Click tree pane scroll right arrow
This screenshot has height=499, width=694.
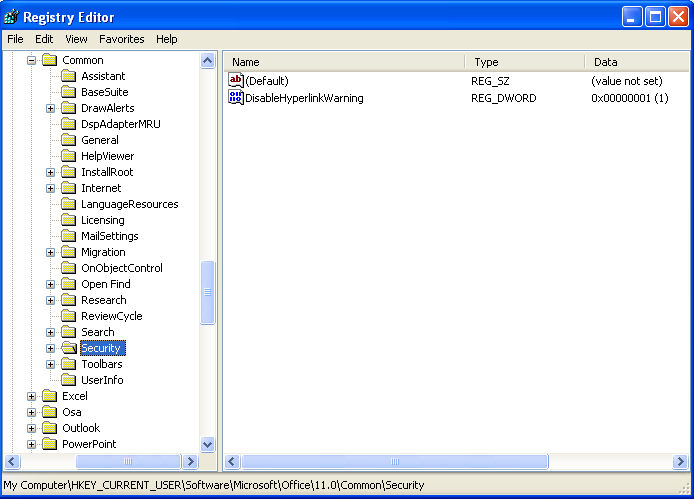tap(191, 462)
